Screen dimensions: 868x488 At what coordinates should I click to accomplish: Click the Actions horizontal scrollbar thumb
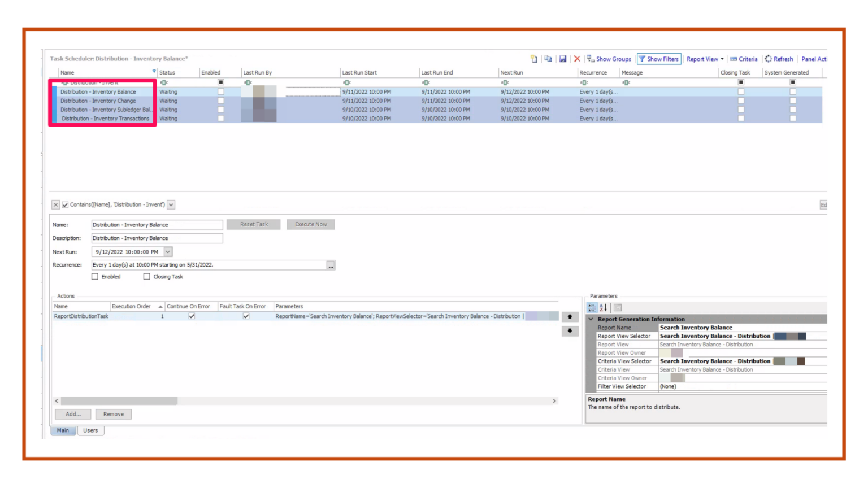pyautogui.click(x=119, y=400)
